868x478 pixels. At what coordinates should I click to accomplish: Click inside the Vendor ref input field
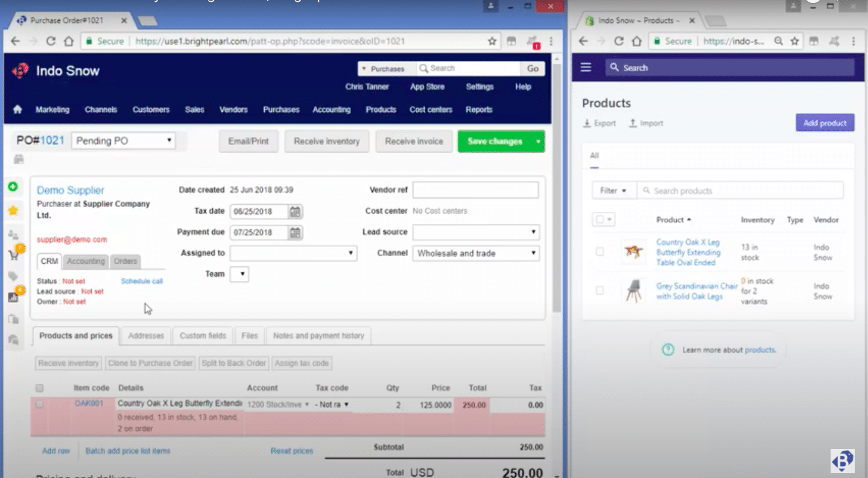tap(475, 190)
